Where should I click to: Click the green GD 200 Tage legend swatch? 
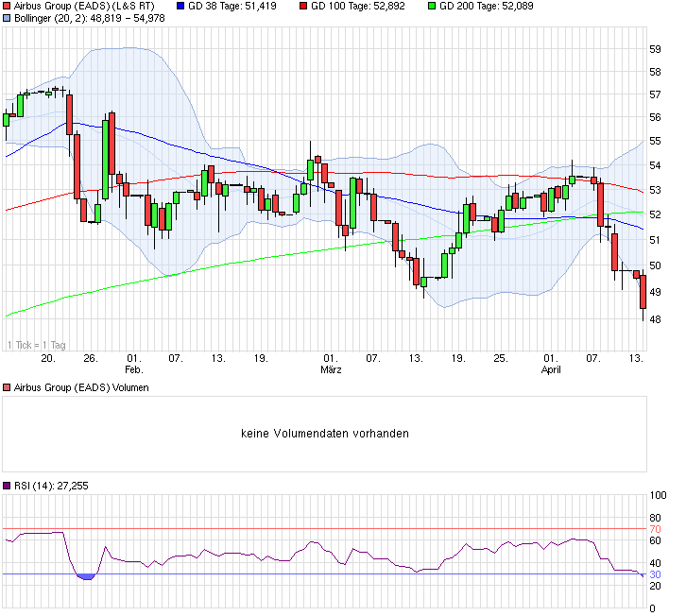pos(433,6)
